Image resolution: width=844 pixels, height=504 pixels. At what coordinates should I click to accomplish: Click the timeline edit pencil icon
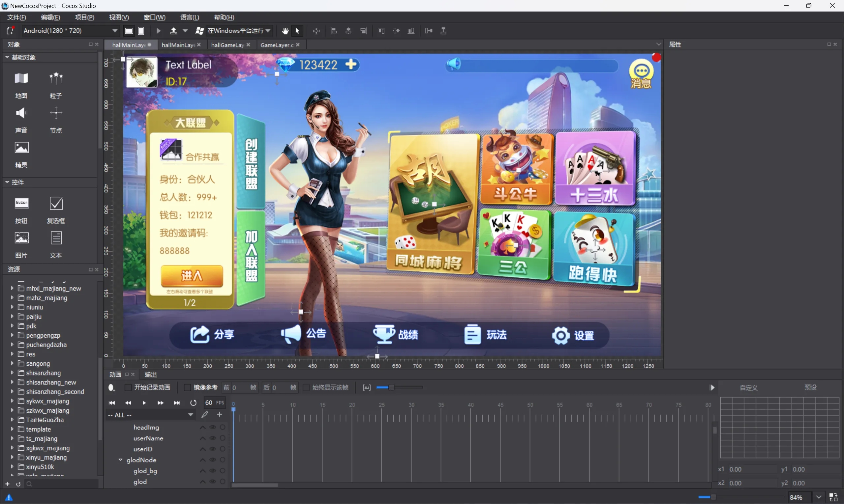coord(205,414)
